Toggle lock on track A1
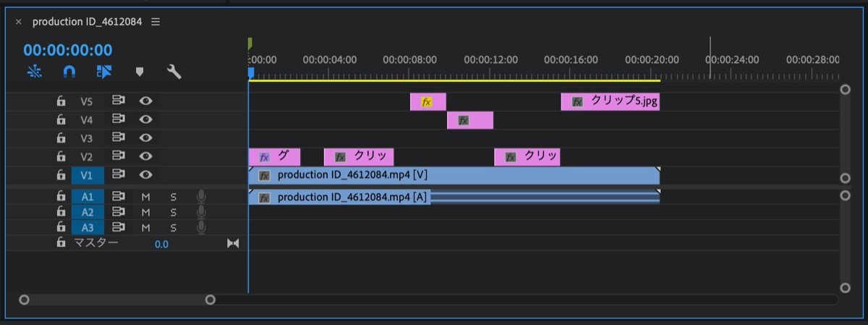The image size is (868, 325). pos(61,196)
